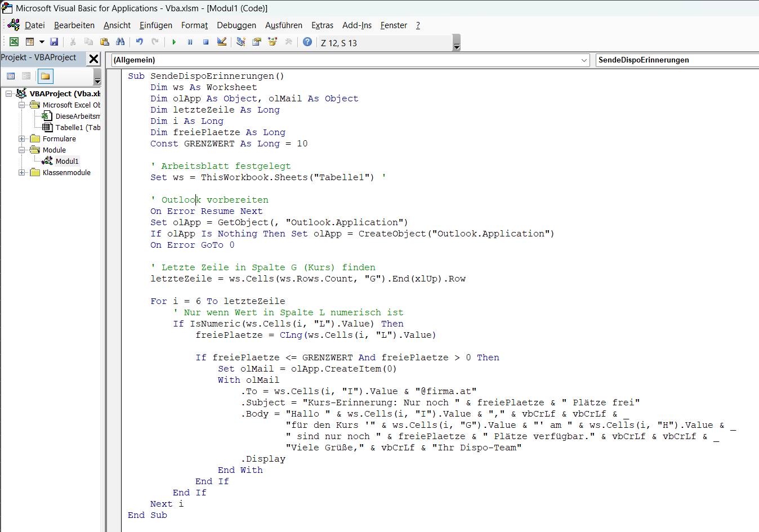Open the Debuggen menu
The height and width of the screenshot is (532, 759).
coord(236,25)
